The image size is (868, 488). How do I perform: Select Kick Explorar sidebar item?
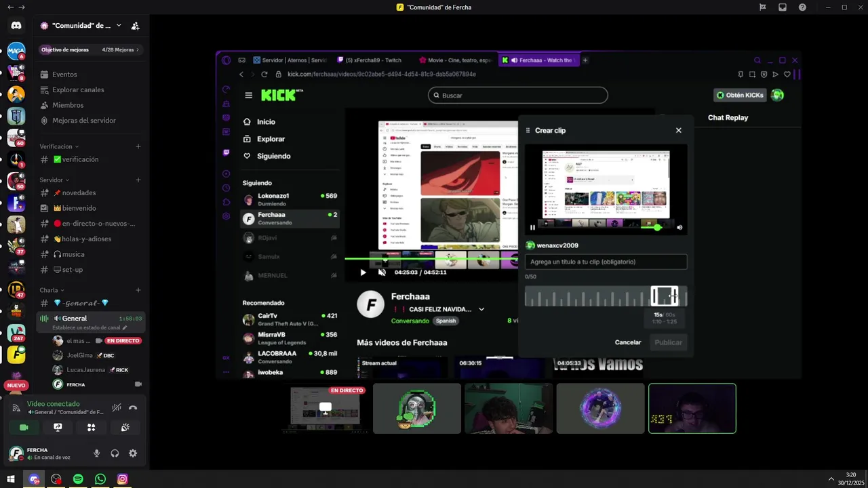click(x=264, y=139)
